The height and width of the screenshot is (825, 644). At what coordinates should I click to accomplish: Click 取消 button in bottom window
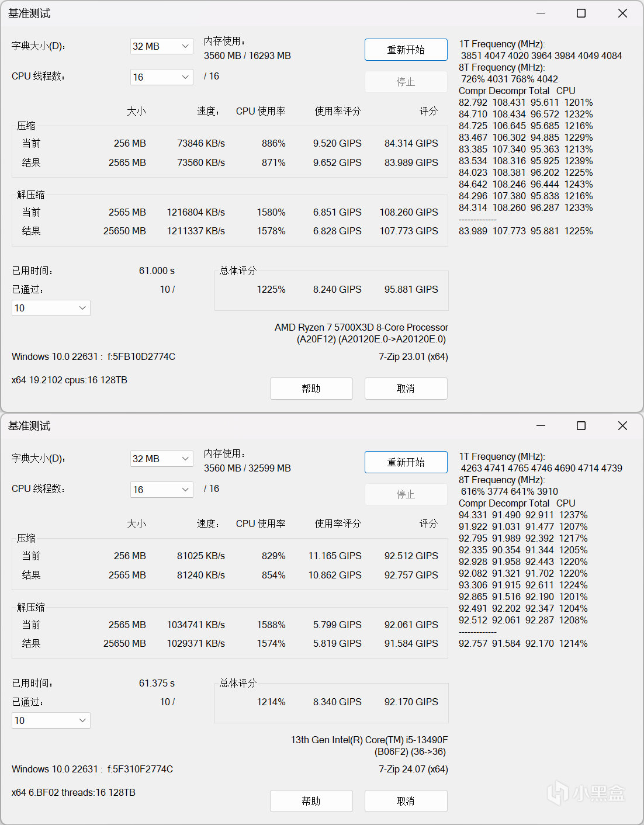pyautogui.click(x=406, y=801)
